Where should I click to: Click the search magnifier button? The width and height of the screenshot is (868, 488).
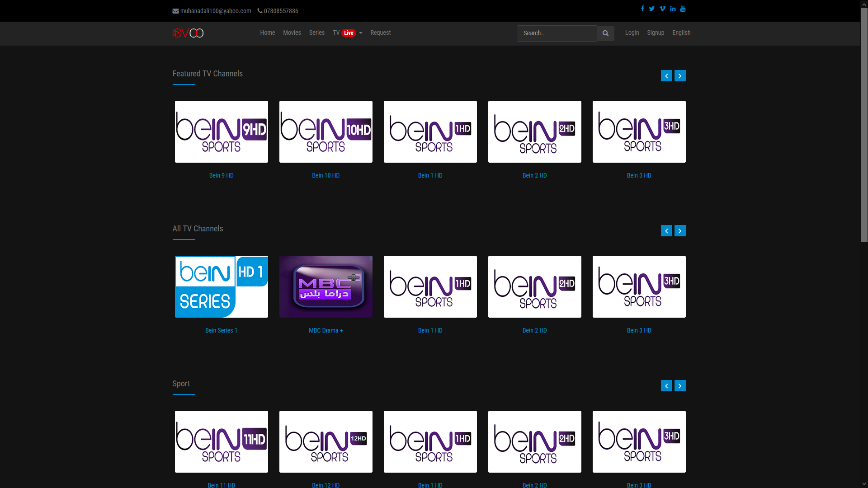point(605,33)
